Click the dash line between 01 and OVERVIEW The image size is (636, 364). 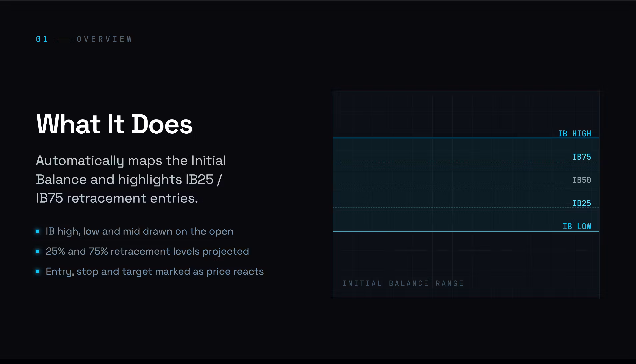63,39
